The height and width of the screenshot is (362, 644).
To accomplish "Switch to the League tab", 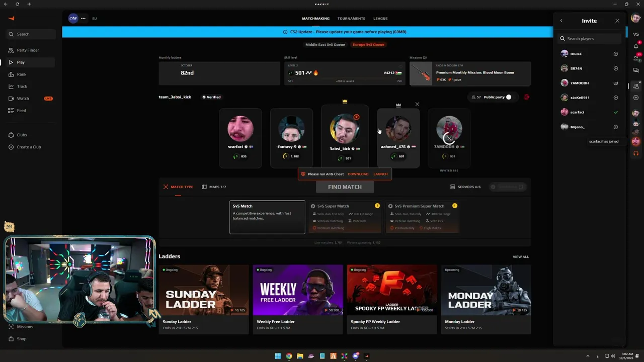I will [380, 19].
